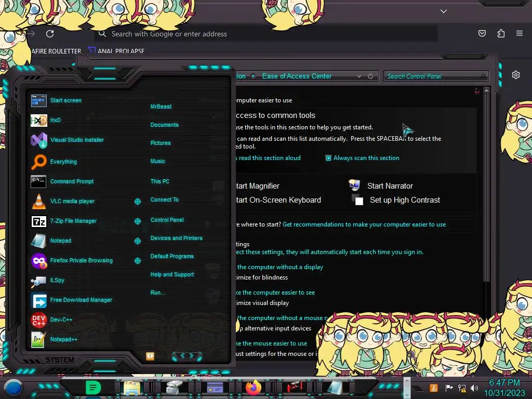532x399 pixels.
Task: Open Start screen from start menu
Action: coord(66,100)
